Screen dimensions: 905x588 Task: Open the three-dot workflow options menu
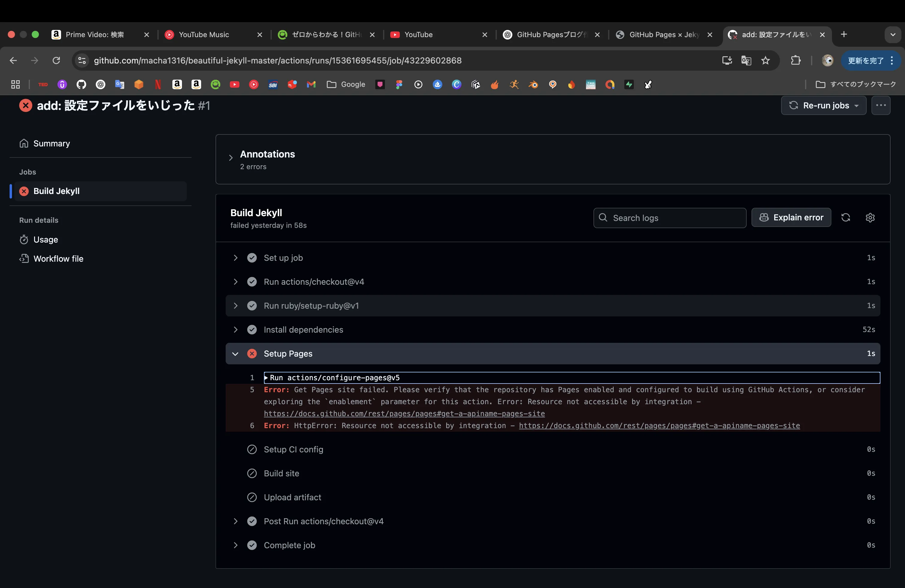click(x=881, y=105)
